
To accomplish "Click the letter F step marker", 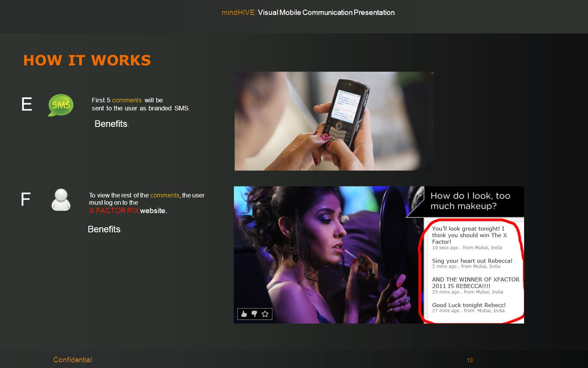I will 26,199.
